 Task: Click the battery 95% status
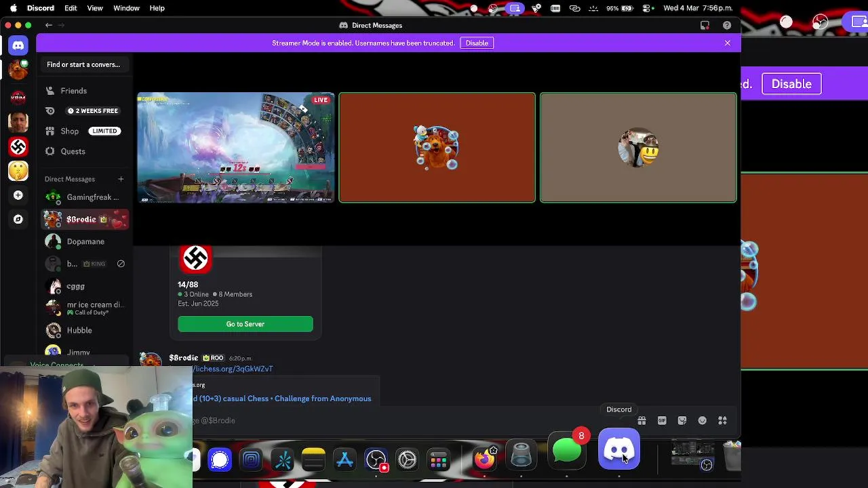click(x=620, y=8)
